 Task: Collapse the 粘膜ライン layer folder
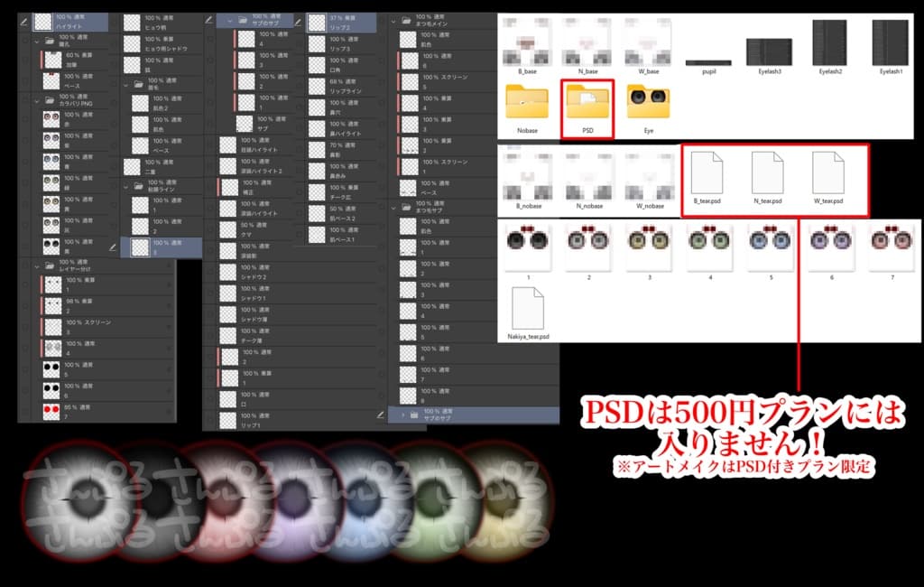126,186
